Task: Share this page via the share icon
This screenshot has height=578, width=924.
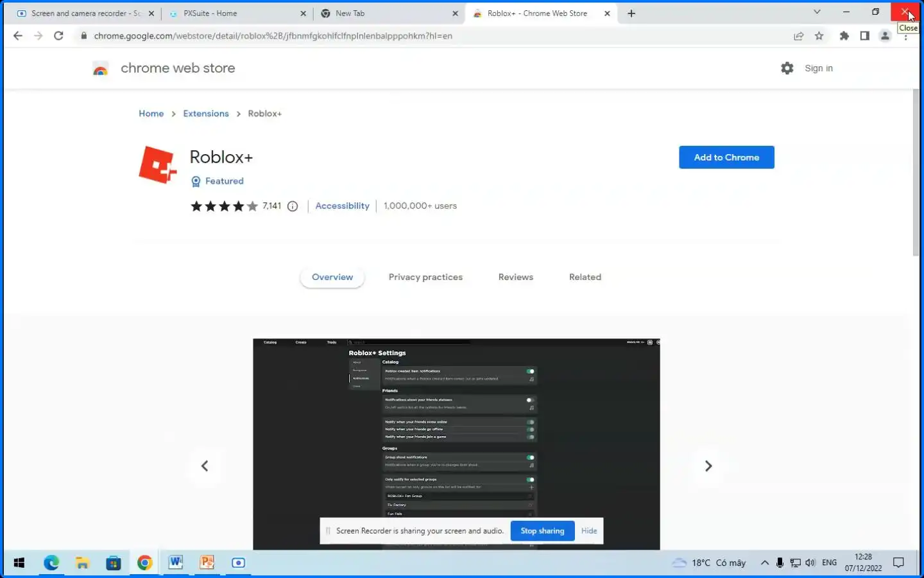Action: (799, 36)
